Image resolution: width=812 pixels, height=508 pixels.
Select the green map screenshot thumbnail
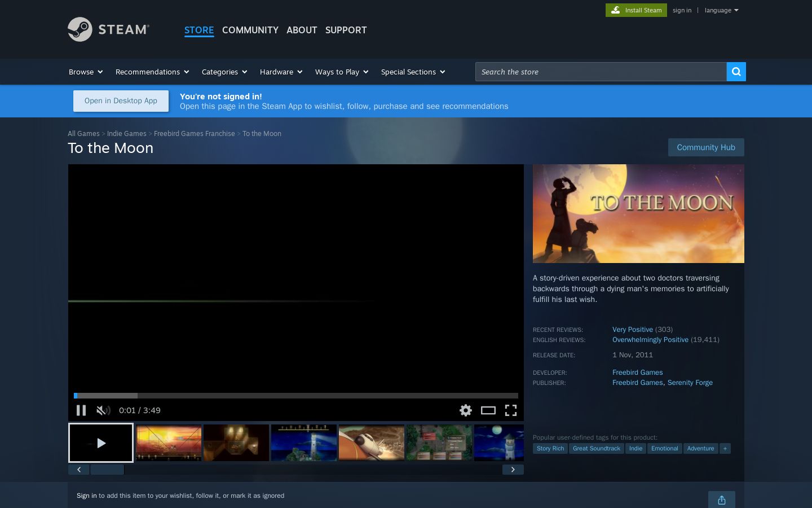pos(439,443)
